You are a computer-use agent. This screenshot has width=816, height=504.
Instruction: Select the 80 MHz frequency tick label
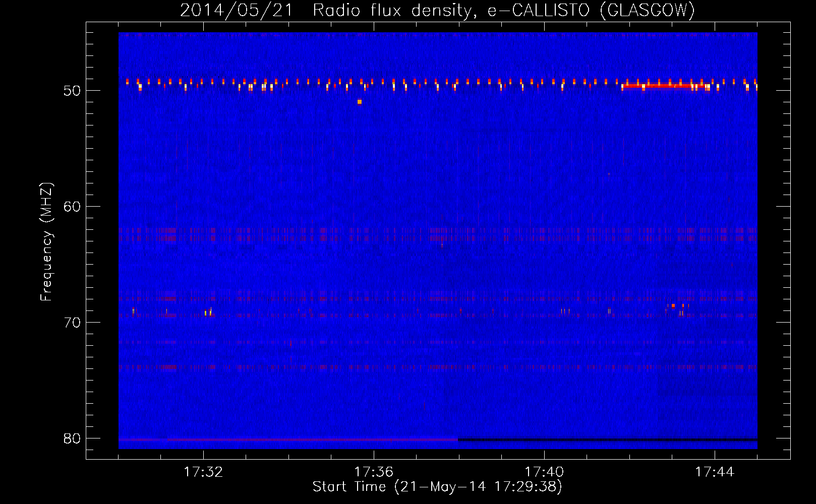coord(72,438)
